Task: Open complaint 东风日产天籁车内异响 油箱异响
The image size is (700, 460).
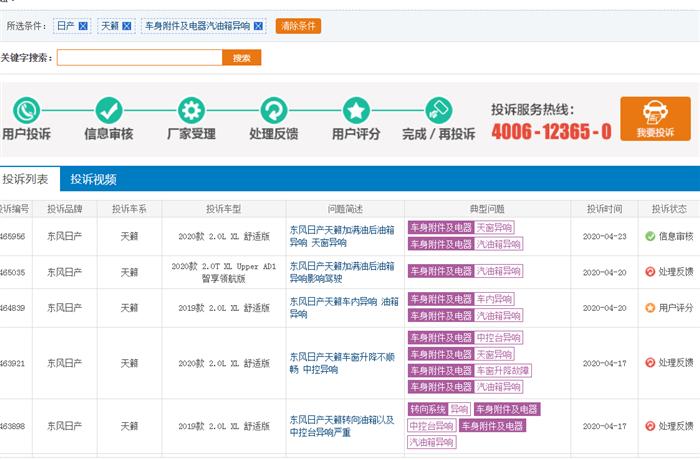Action: pyautogui.click(x=344, y=308)
